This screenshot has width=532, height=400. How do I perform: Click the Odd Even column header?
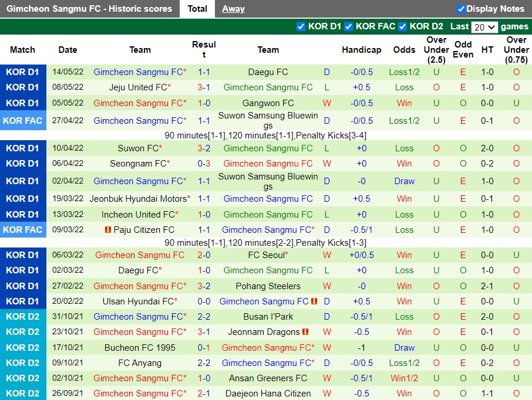(x=463, y=49)
